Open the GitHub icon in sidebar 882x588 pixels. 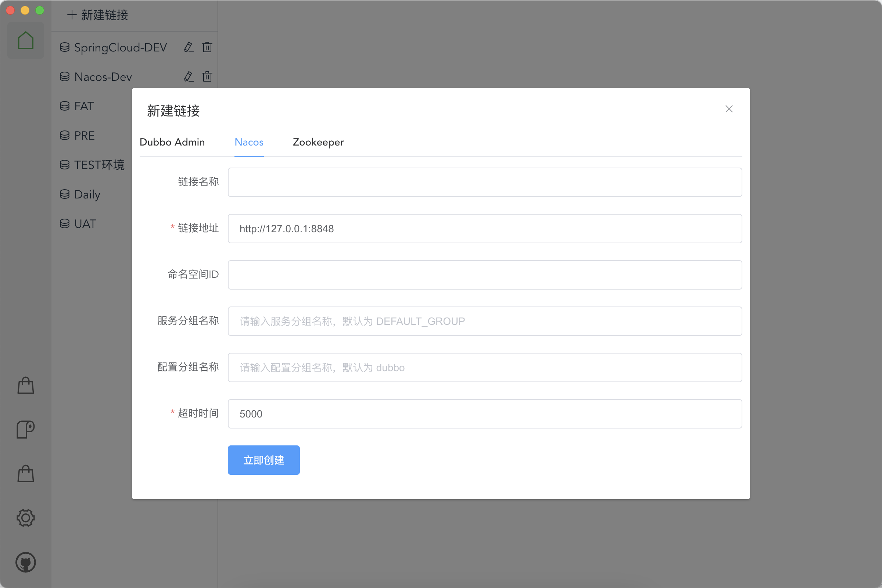[25, 562]
